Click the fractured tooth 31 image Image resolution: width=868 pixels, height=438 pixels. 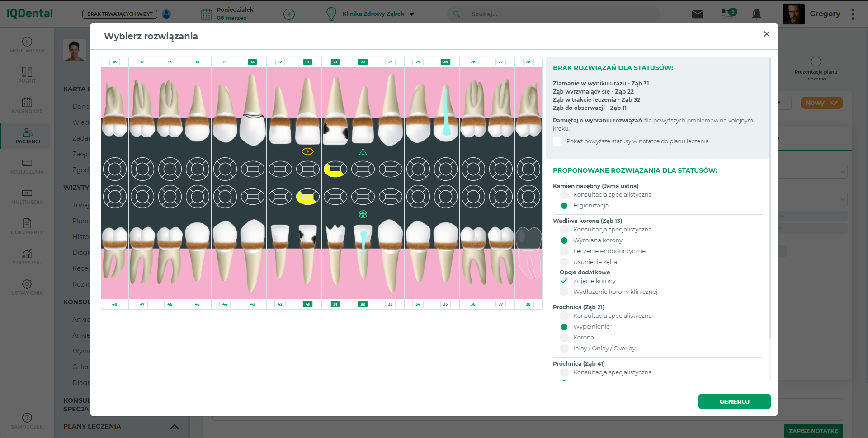pos(335,255)
